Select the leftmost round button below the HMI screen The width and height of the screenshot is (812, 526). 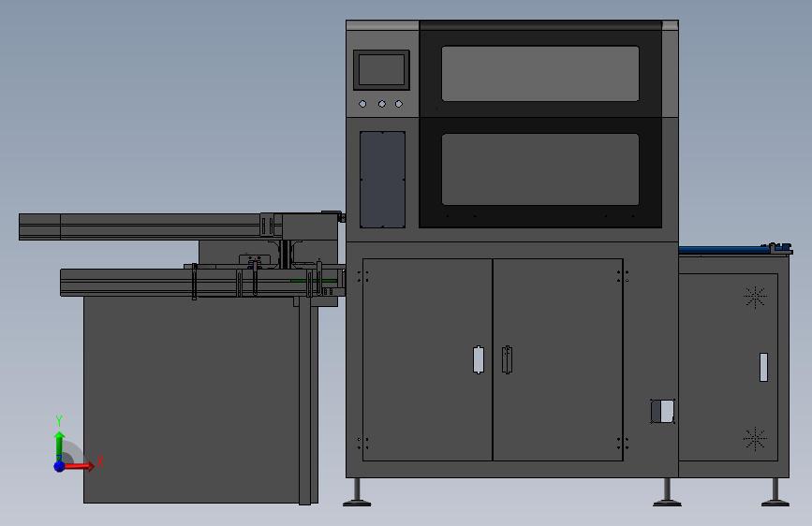(x=362, y=104)
